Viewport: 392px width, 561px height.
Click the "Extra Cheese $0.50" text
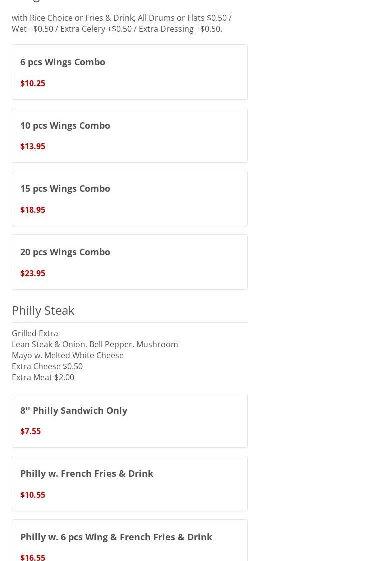pyautogui.click(x=47, y=366)
